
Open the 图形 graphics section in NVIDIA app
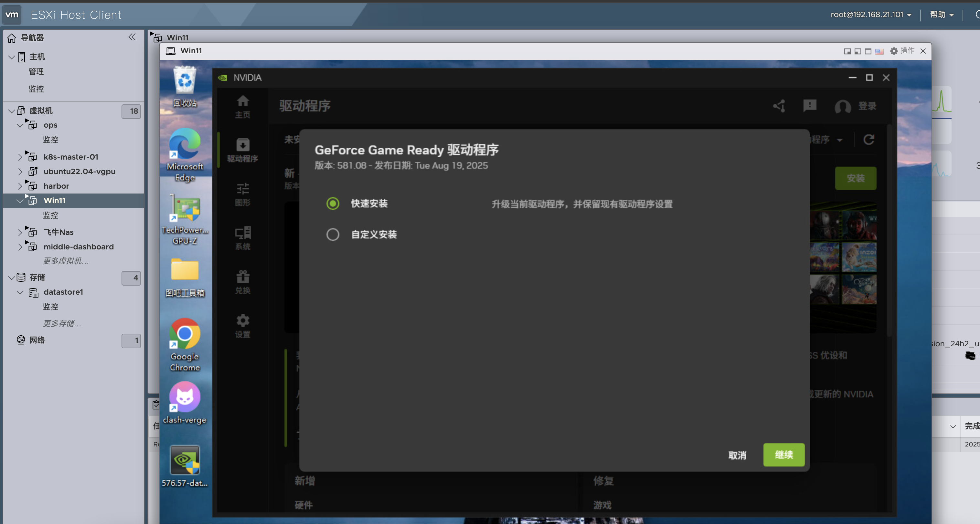pos(243,194)
